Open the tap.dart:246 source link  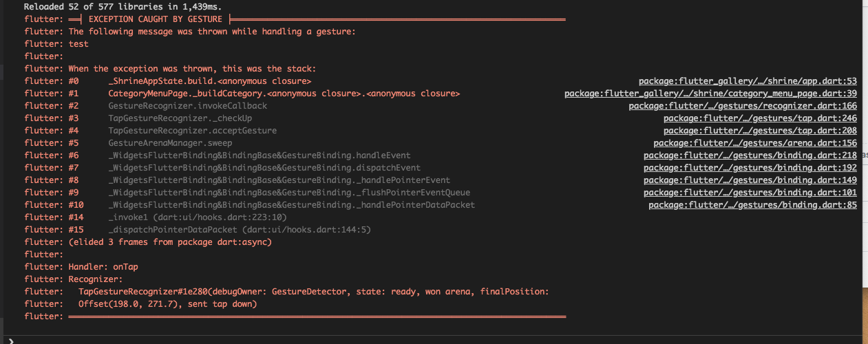click(760, 118)
